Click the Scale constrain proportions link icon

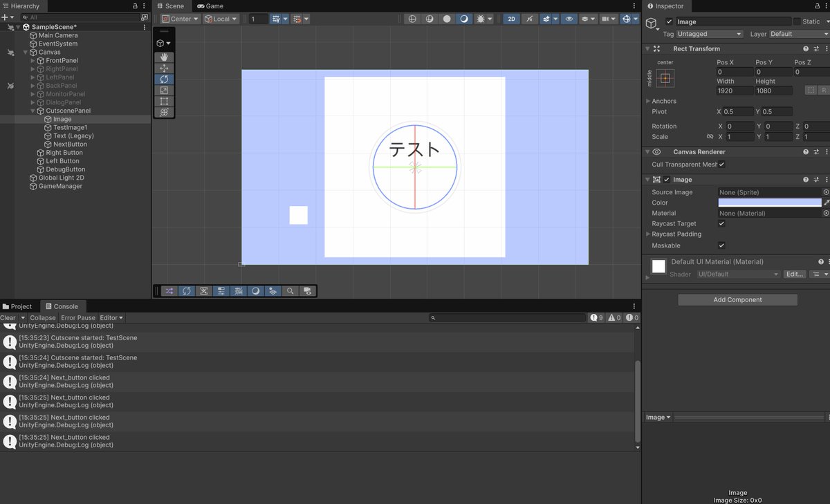[x=710, y=137]
